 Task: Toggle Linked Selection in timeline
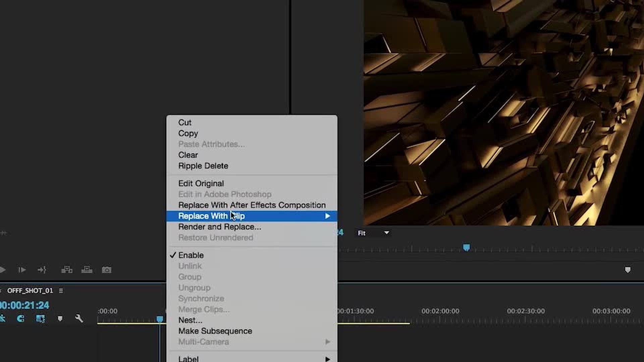[40, 318]
